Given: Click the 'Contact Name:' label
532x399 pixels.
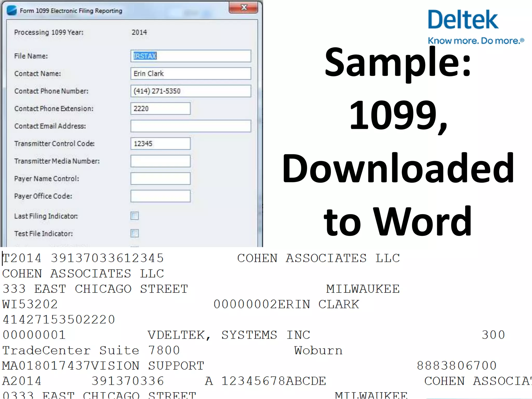Looking at the screenshot, I should [x=38, y=74].
